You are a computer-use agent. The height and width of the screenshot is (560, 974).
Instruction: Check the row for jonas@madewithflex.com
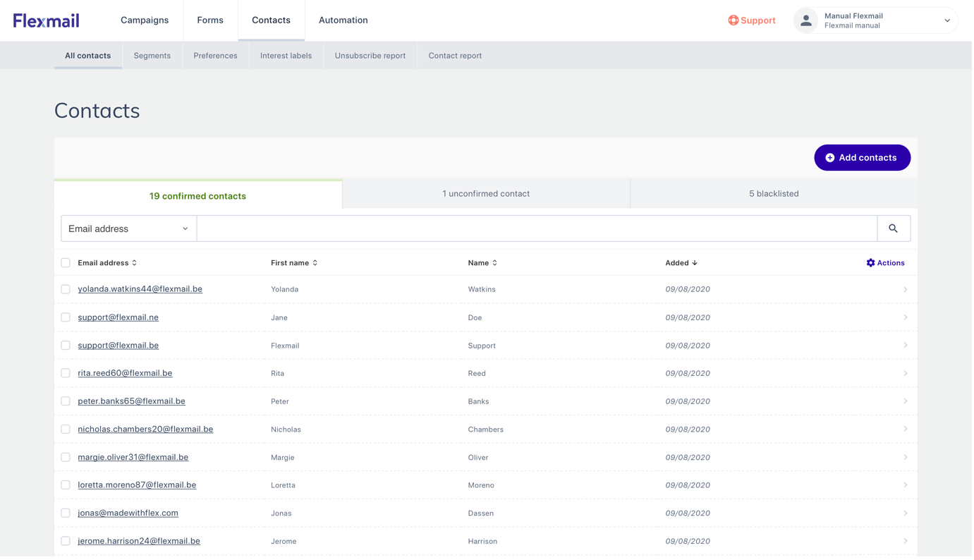click(x=66, y=513)
